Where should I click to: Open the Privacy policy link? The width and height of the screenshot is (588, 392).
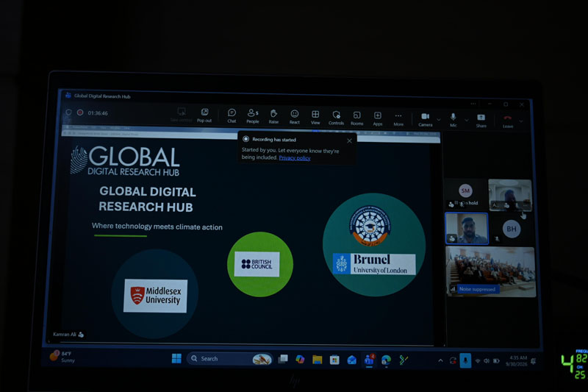click(x=295, y=158)
